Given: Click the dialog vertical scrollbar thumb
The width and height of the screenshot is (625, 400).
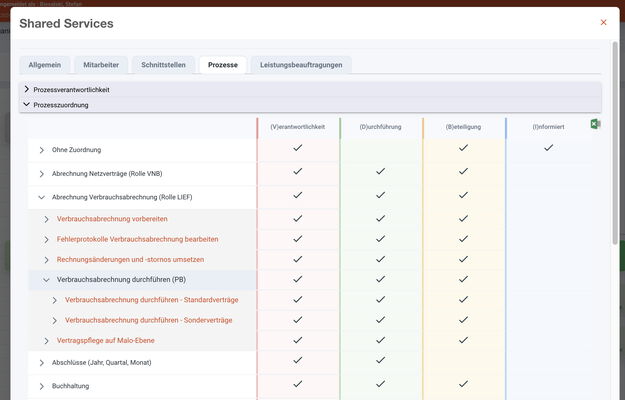Looking at the screenshot, I should [x=615, y=143].
